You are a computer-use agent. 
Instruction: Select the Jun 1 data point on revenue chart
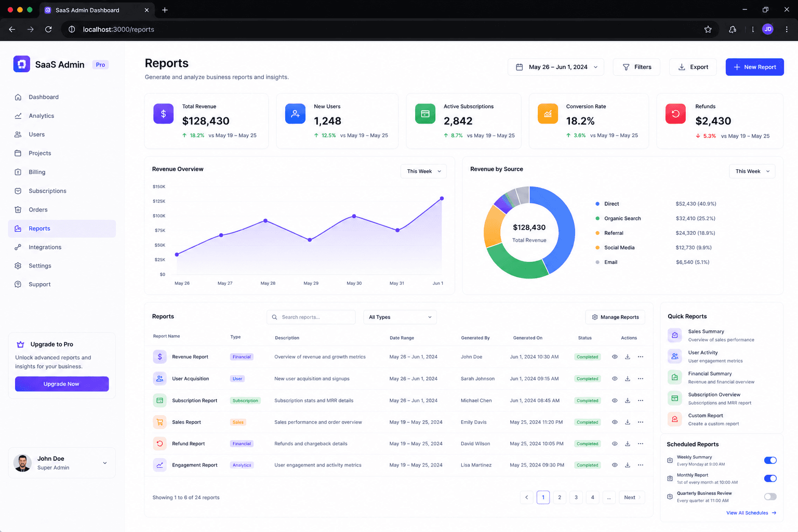[x=442, y=198]
